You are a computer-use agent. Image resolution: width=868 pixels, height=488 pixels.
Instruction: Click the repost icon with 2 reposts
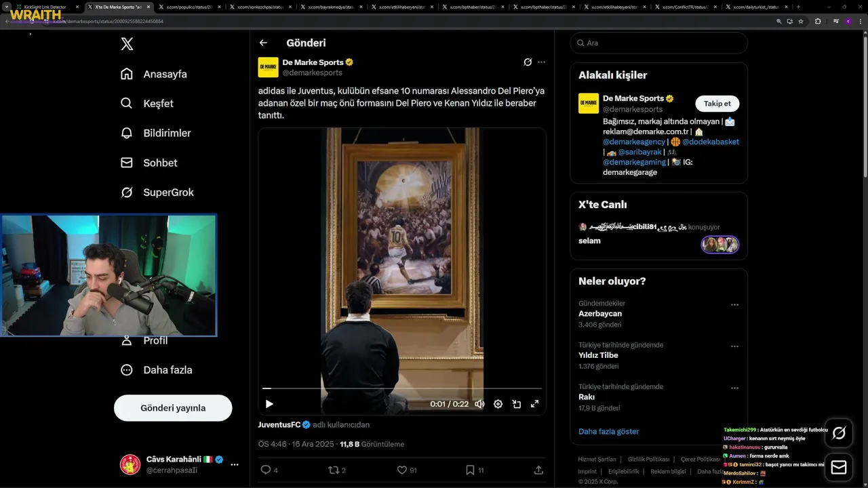334,470
